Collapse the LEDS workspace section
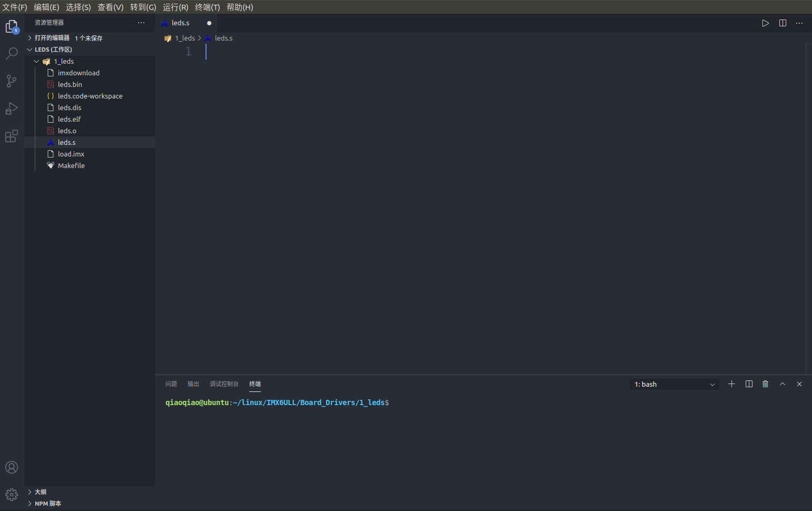Screen dimensions: 812x511 (90, 50)
